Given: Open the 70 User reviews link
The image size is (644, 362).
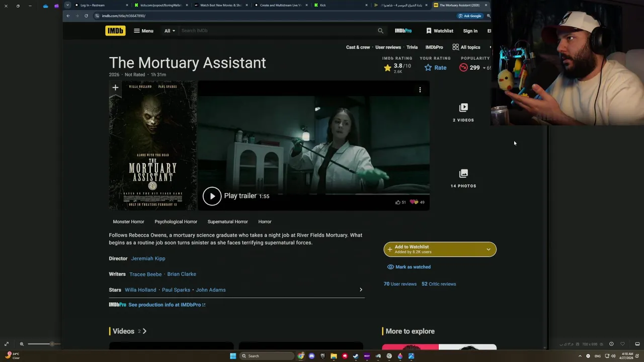Looking at the screenshot, I should (400, 284).
